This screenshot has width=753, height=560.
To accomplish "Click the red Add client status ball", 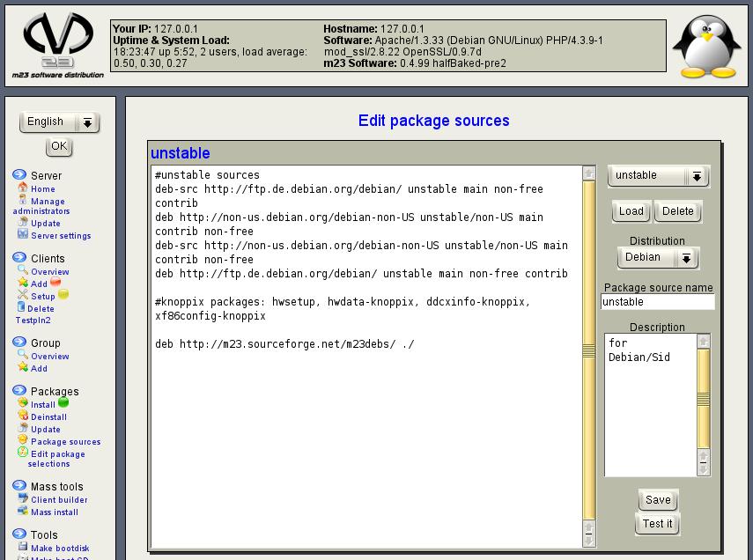I will click(55, 283).
